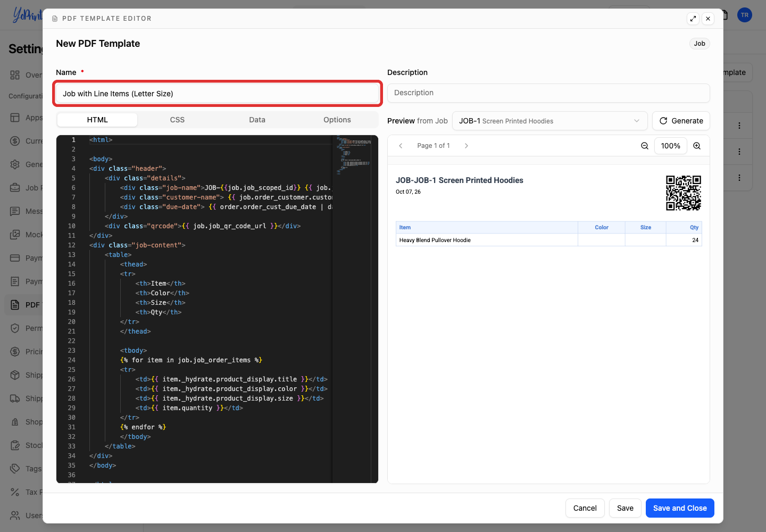Click the 'Page 1 of 1' indicator

click(x=434, y=146)
